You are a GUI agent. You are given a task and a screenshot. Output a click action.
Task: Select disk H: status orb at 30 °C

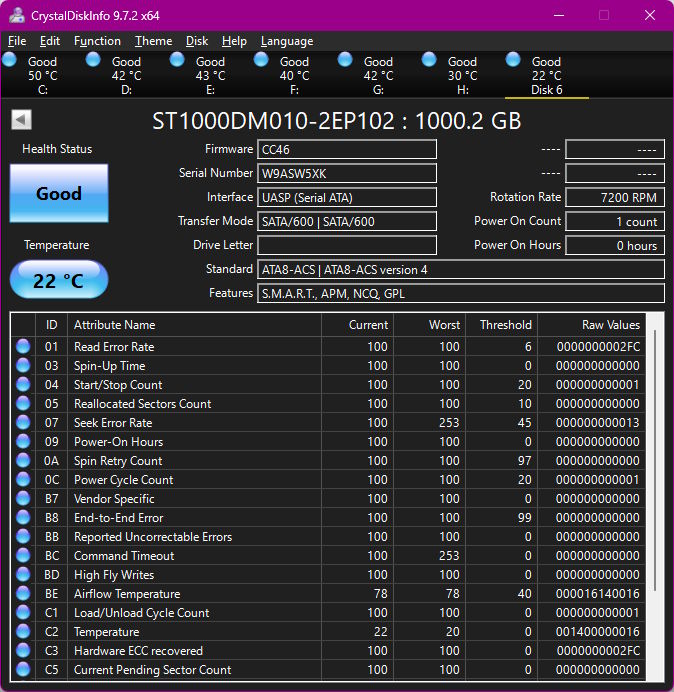click(429, 60)
